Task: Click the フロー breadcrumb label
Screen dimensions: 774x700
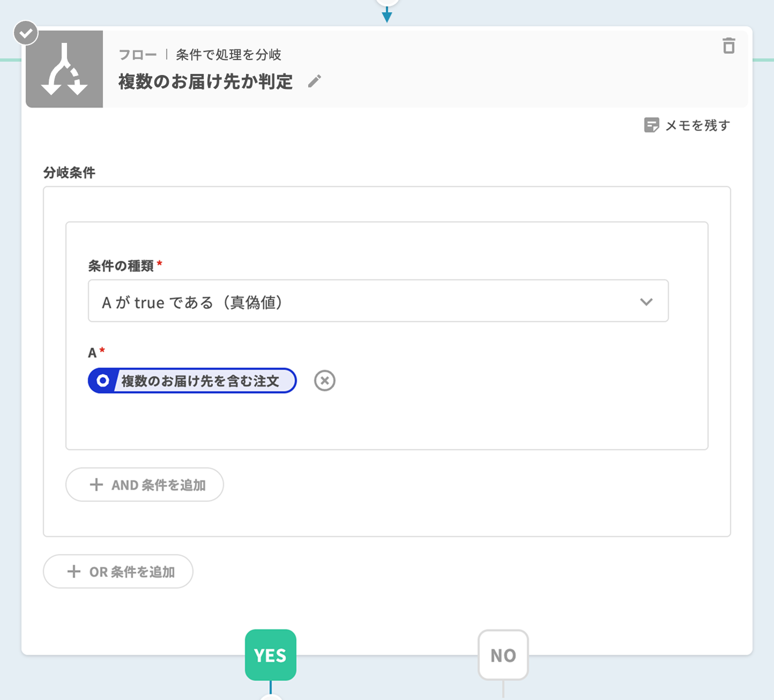Action: point(138,55)
